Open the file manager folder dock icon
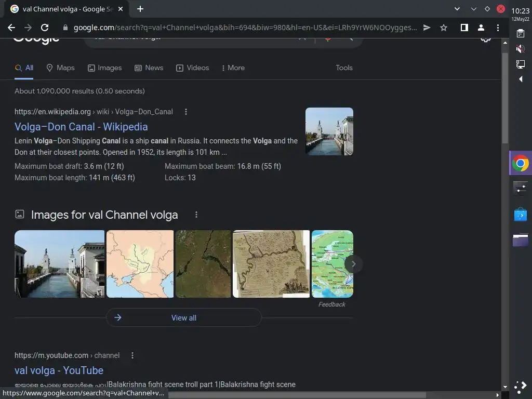 (521, 240)
